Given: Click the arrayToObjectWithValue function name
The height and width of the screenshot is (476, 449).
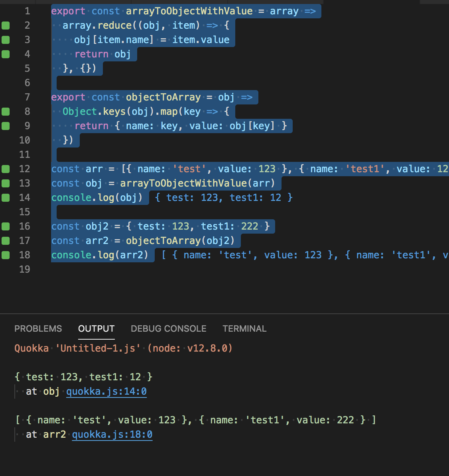Looking at the screenshot, I should (189, 11).
